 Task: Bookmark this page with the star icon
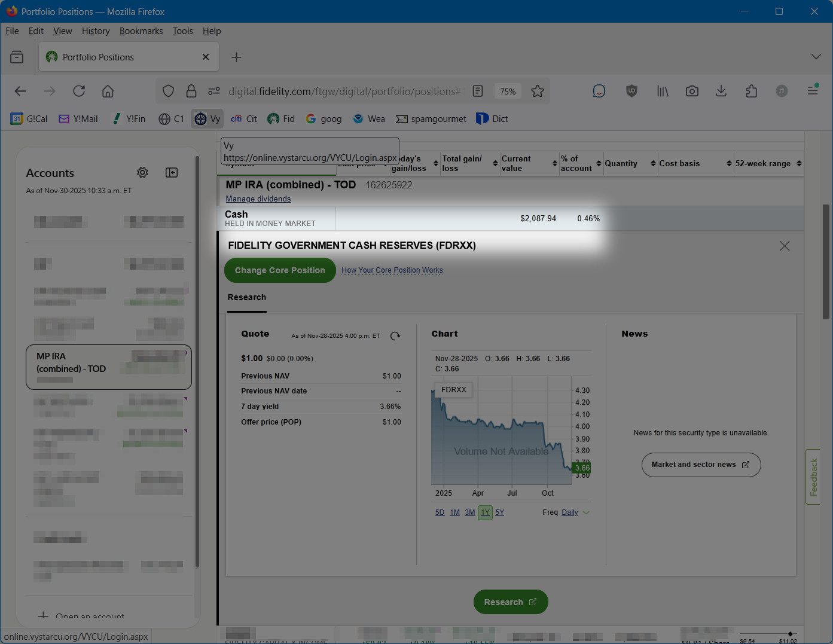pyautogui.click(x=538, y=91)
